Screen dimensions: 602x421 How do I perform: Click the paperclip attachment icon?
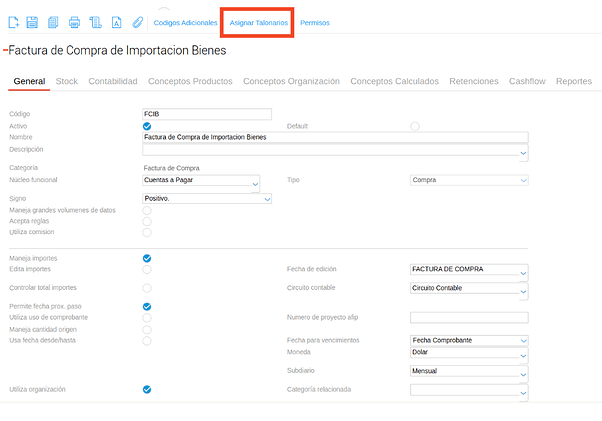138,22
